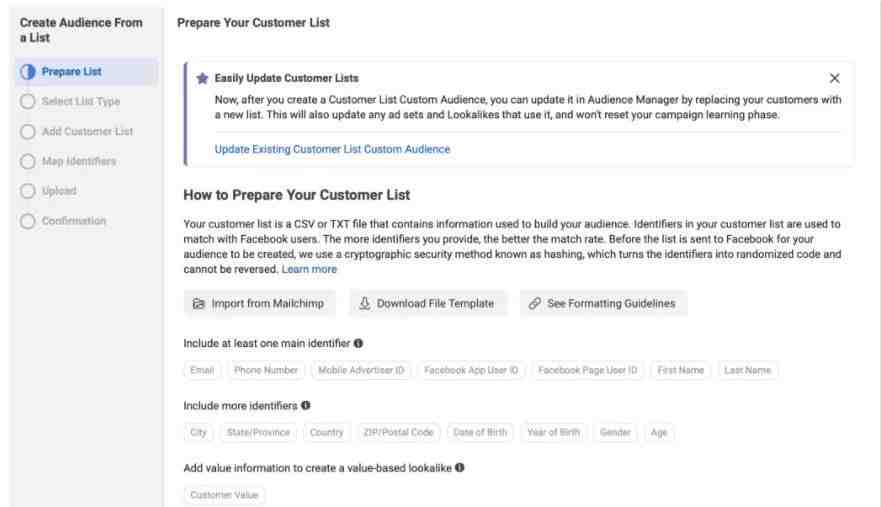Viewport: 881px width, 507px height.
Task: Click the ZIP/Postal Code identifier chip
Action: click(x=399, y=433)
